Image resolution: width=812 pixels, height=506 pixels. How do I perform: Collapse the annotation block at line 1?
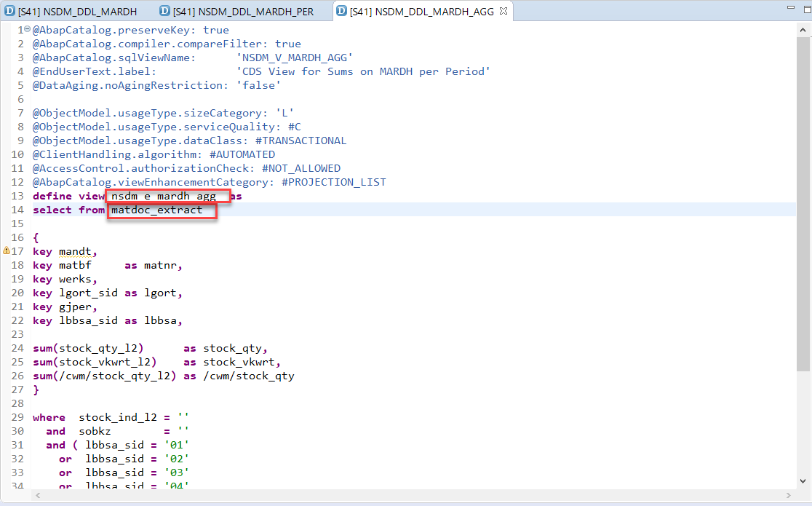(x=28, y=31)
